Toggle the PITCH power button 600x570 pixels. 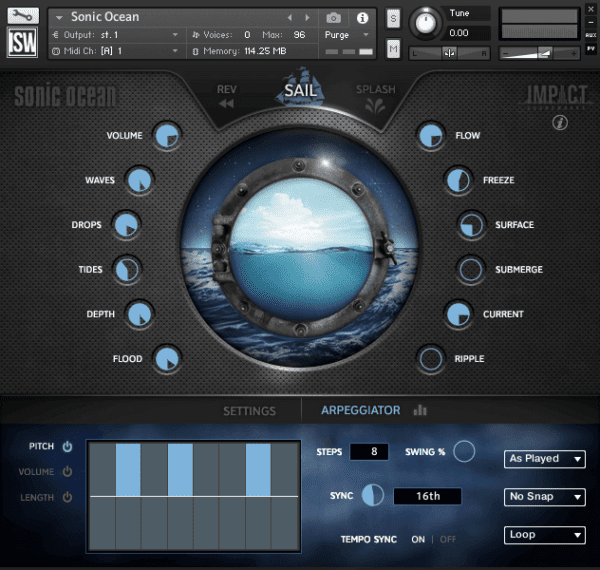pos(67,446)
